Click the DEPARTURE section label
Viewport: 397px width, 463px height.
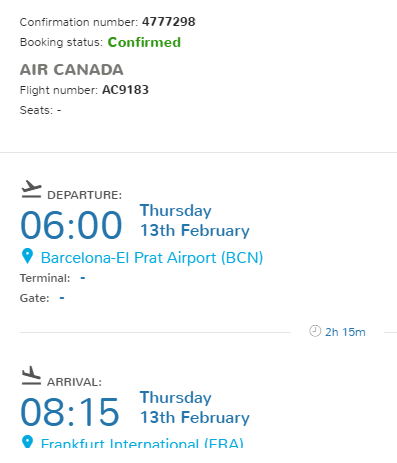click(x=85, y=195)
